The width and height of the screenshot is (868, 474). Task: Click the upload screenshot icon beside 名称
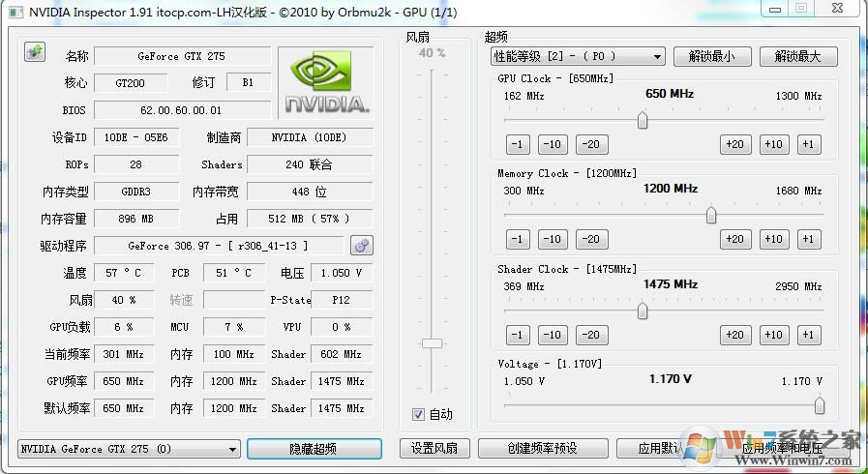click(35, 52)
